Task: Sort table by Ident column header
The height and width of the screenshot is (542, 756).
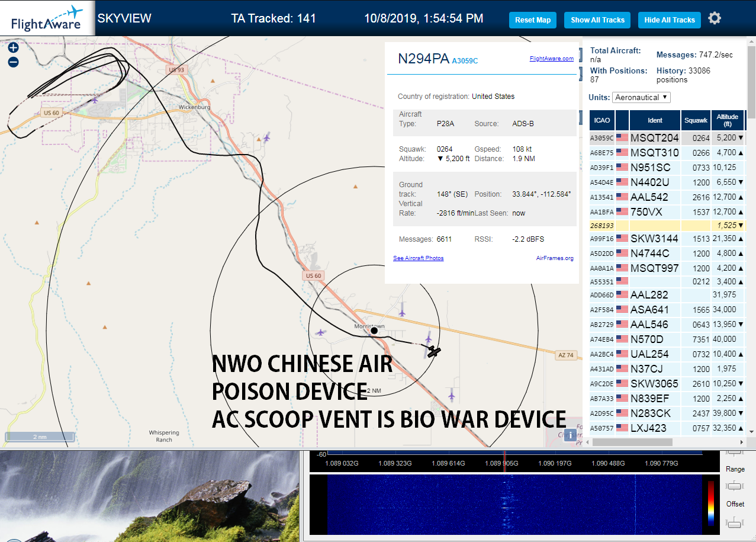Action: [655, 120]
